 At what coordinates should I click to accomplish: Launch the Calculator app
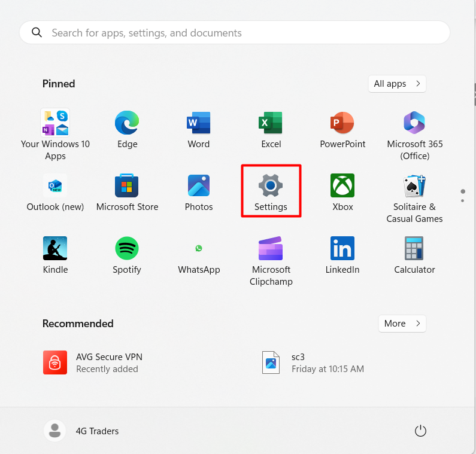click(414, 255)
